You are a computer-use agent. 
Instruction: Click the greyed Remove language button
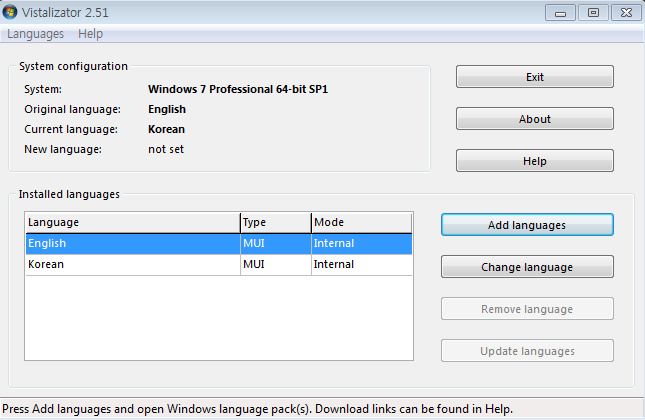click(x=527, y=309)
